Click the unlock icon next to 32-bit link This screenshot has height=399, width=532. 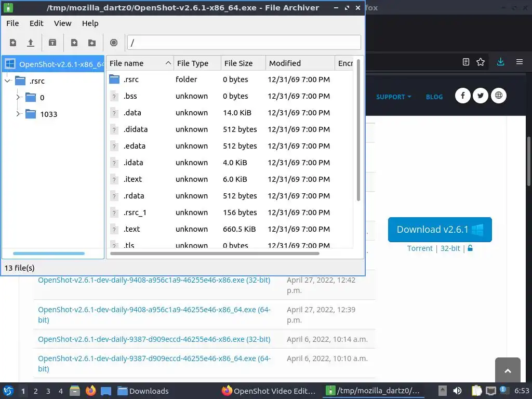pos(470,248)
